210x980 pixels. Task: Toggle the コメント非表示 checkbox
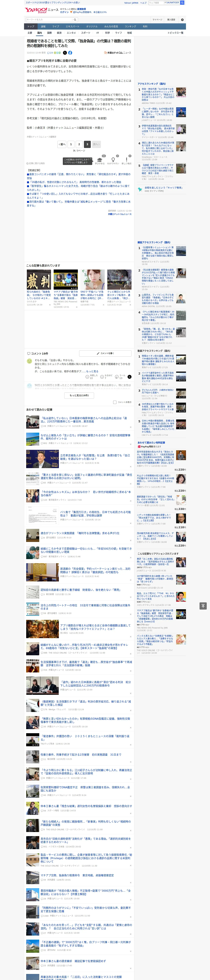115,402
